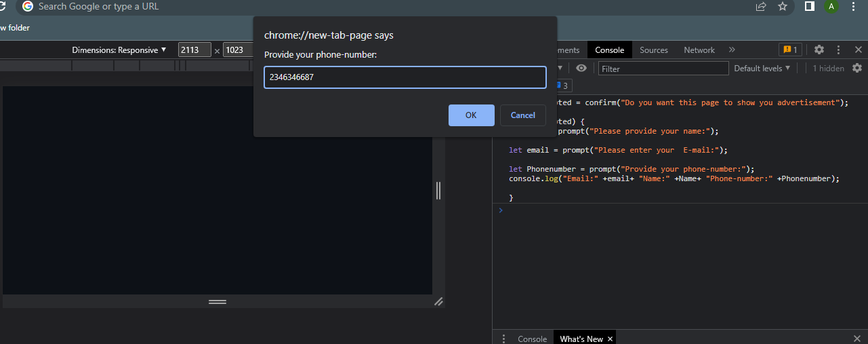Open the Default levels dropdown
868x344 pixels.
(x=762, y=69)
